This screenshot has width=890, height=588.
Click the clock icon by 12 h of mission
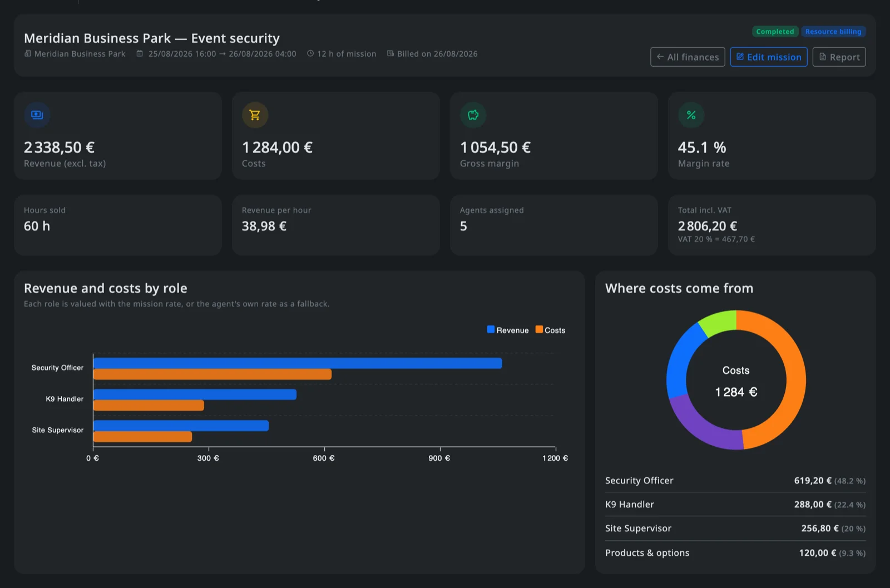pyautogui.click(x=310, y=54)
